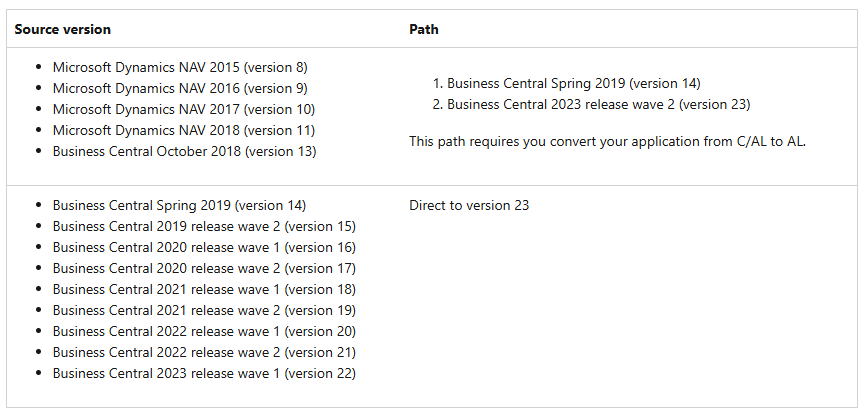Click the Direct to version 23 text

(468, 205)
